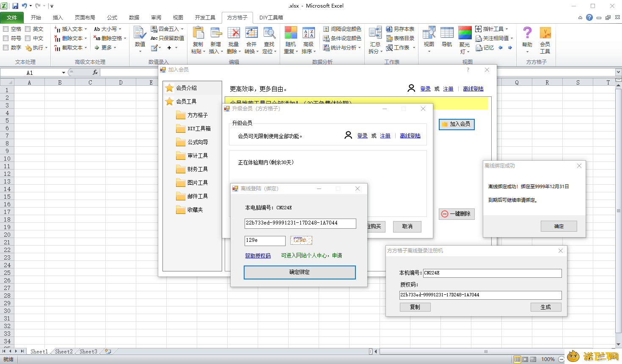622x364 pixels.
Task: Toggle the 数字 checkbox
Action: click(6, 48)
